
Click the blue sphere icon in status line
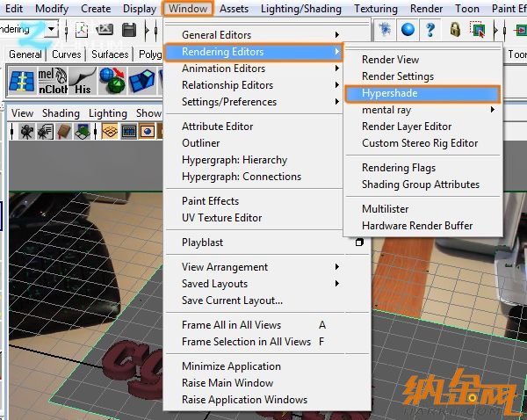coord(408,30)
